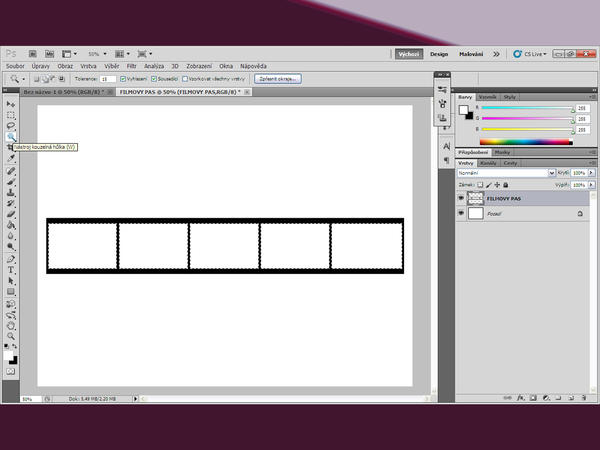The height and width of the screenshot is (450, 600).
Task: Toggle the Vyhlazení checkbox
Action: [122, 78]
